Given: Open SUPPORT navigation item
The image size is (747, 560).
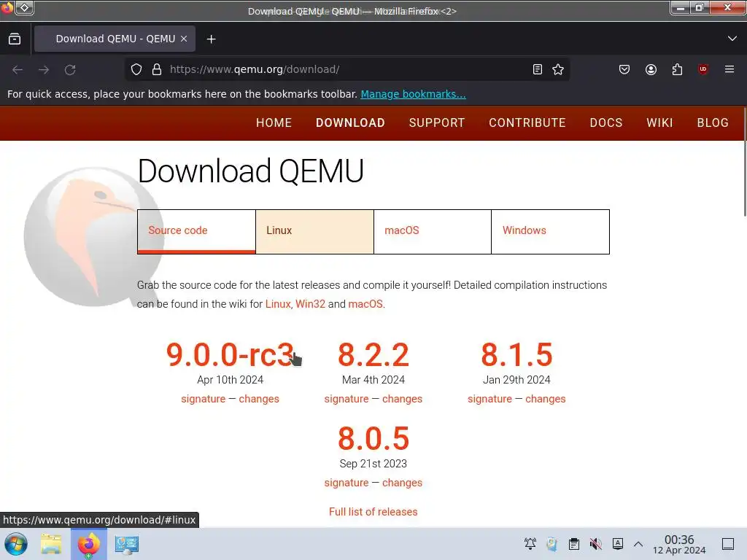Looking at the screenshot, I should click(437, 122).
